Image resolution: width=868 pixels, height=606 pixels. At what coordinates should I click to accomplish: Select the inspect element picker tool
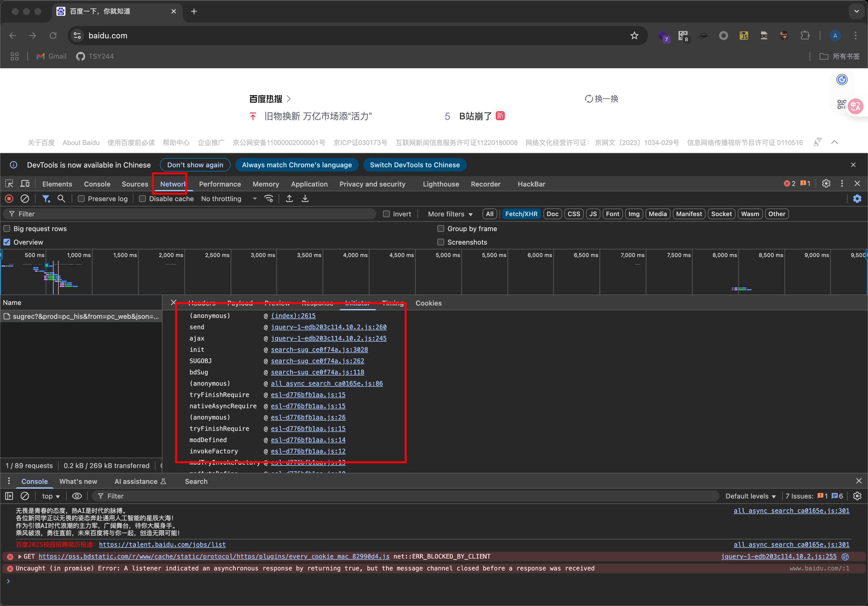pos(9,184)
